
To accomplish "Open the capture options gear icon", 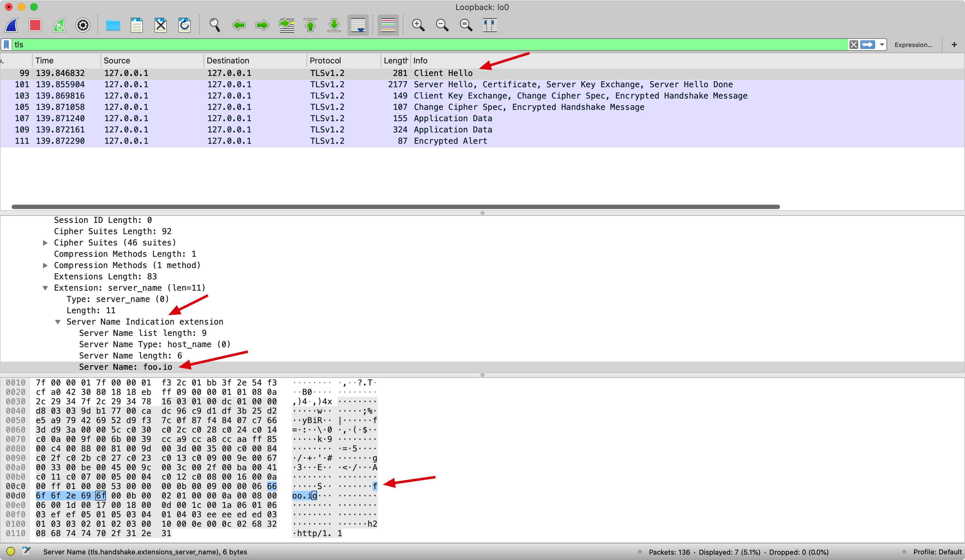I will tap(83, 25).
